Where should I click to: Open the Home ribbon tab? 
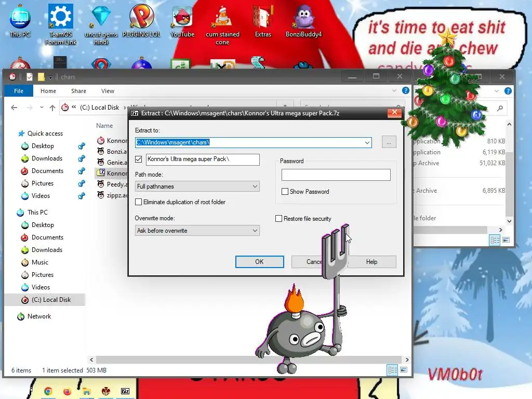coord(48,91)
